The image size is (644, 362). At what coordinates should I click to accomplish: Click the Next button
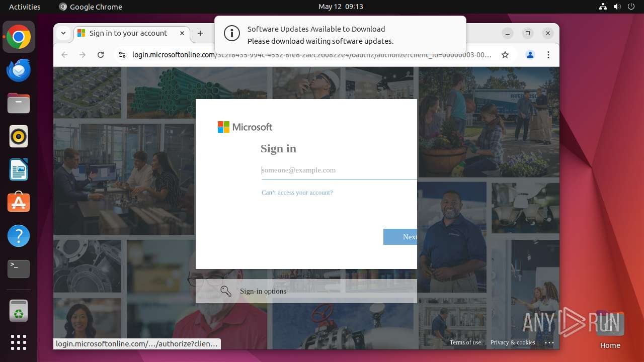(x=400, y=237)
